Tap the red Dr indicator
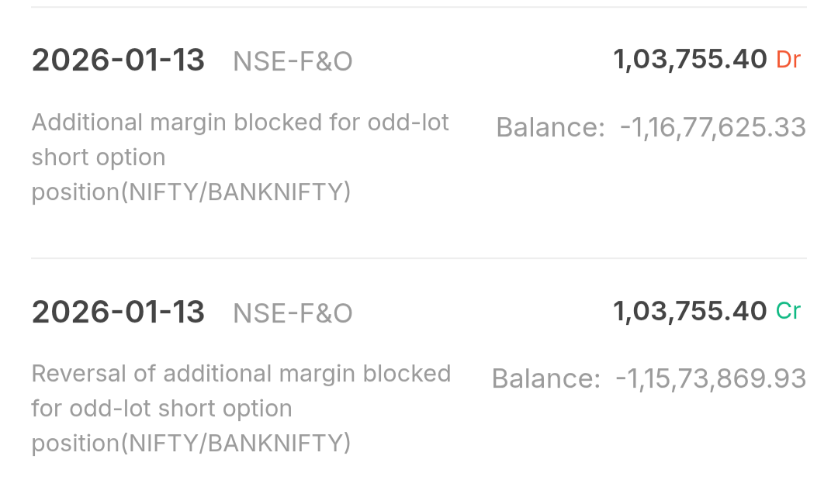838x504 pixels. click(788, 60)
